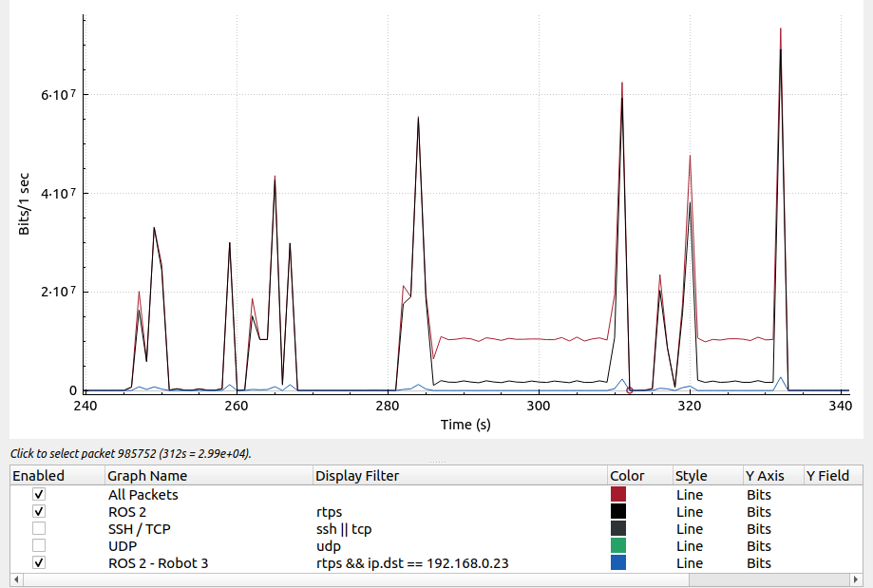
Task: Click the Display Filter column header
Action: click(357, 476)
